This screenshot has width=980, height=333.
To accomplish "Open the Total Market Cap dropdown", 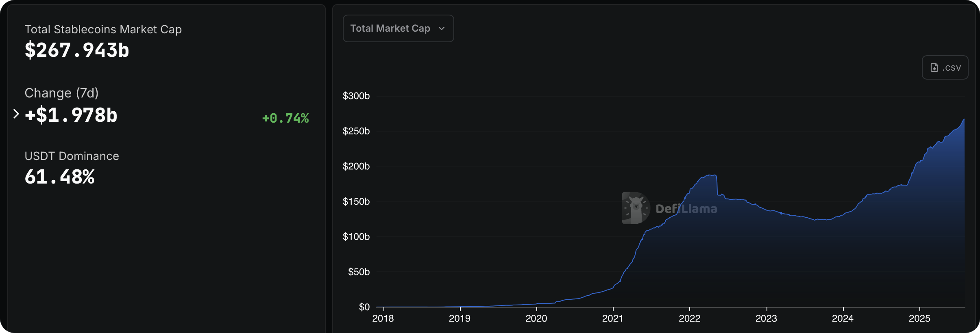I will point(398,28).
